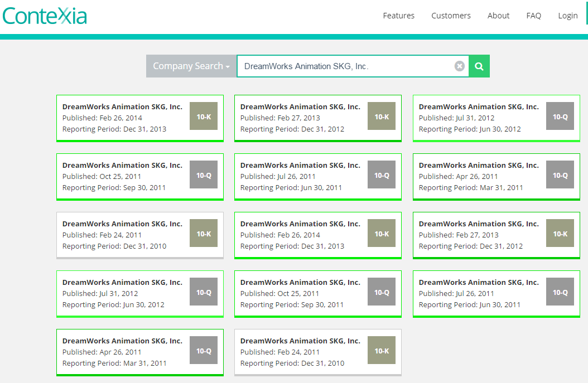Select the first filing published Jul 31, 2012
Screen dimensions: 588x383
(x=497, y=118)
